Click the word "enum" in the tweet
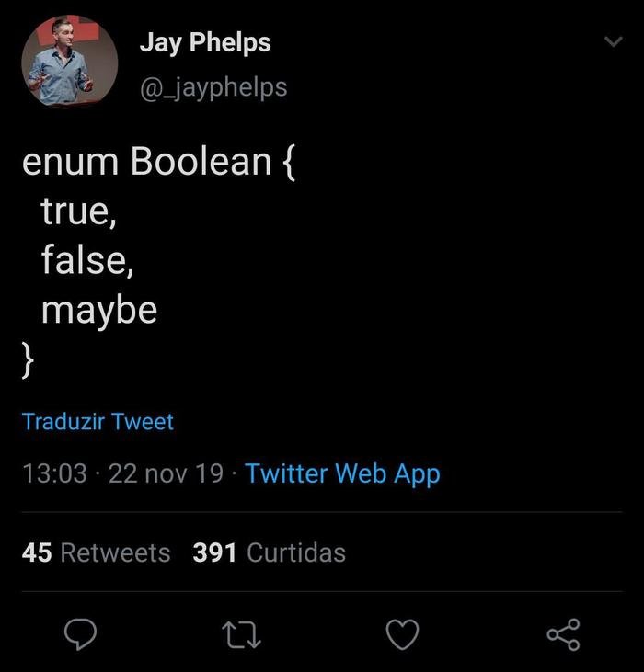 click(x=70, y=163)
